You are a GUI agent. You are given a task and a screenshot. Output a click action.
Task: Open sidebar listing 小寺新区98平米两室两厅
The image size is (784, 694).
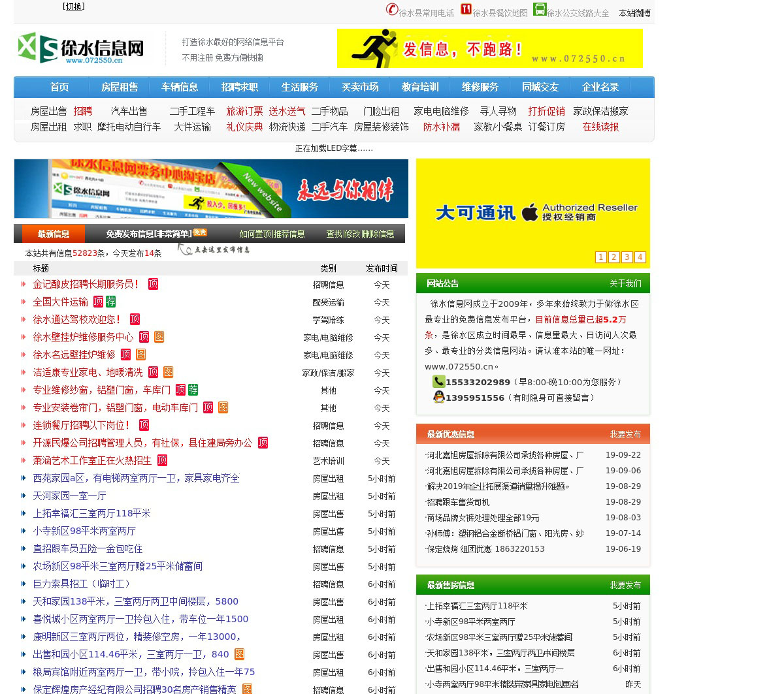[x=470, y=622]
